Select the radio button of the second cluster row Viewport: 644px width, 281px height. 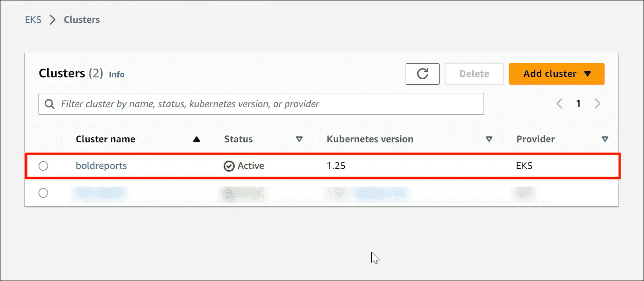pyautogui.click(x=43, y=193)
